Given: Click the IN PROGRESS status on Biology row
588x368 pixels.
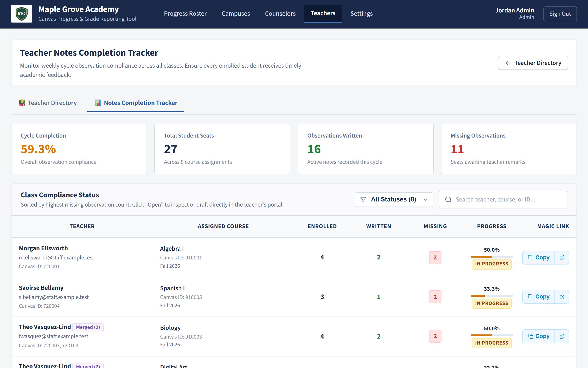Looking at the screenshot, I should tap(492, 343).
